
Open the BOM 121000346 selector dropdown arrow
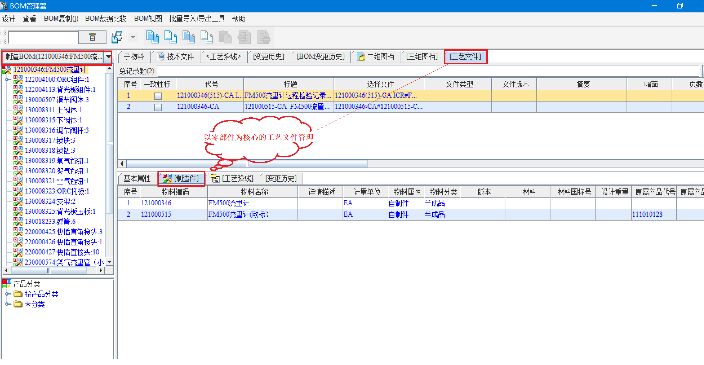pyautogui.click(x=108, y=57)
